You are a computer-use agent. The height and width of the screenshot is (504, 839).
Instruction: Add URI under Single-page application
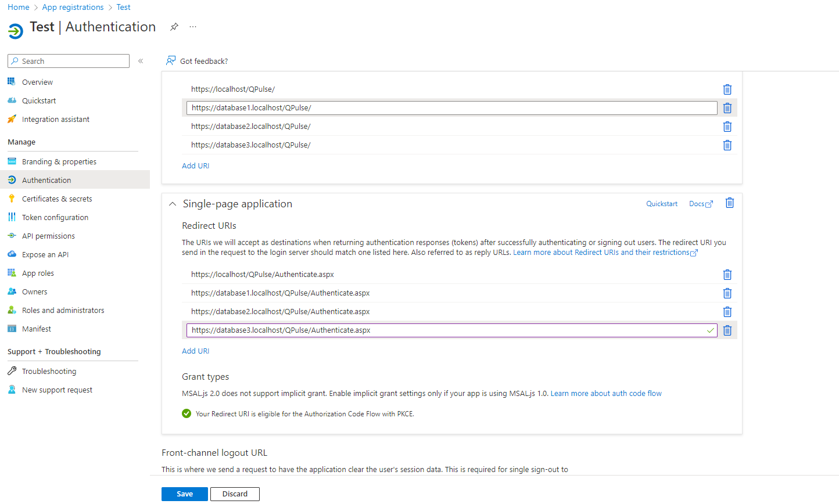tap(195, 351)
